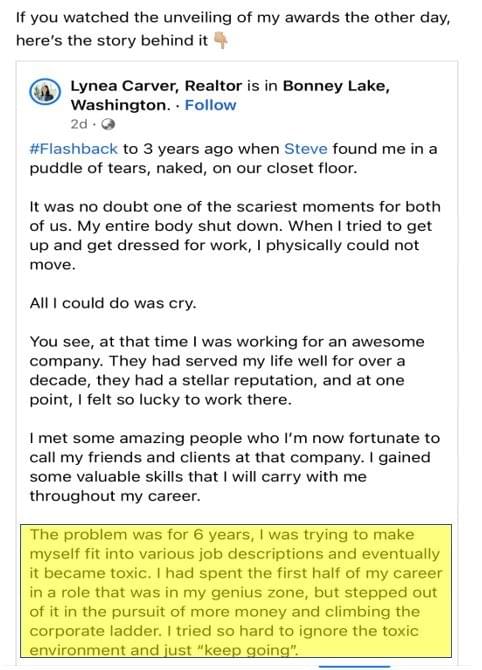The width and height of the screenshot is (482, 670).
Task: Click the line "here's the story behind it"
Action: point(112,41)
